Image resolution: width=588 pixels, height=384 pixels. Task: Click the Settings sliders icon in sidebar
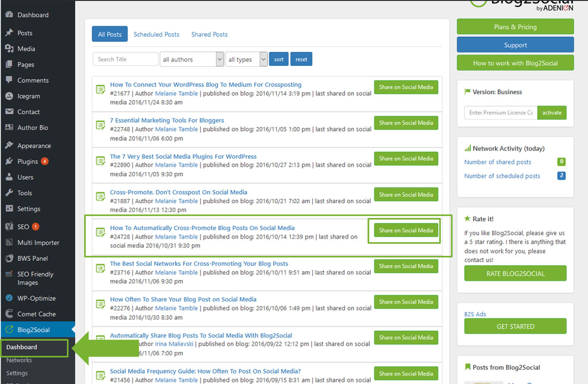pyautogui.click(x=9, y=209)
